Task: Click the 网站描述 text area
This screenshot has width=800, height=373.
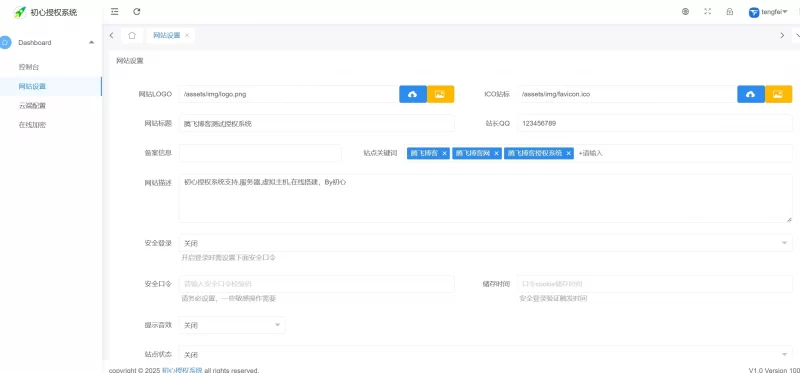Action: point(485,198)
